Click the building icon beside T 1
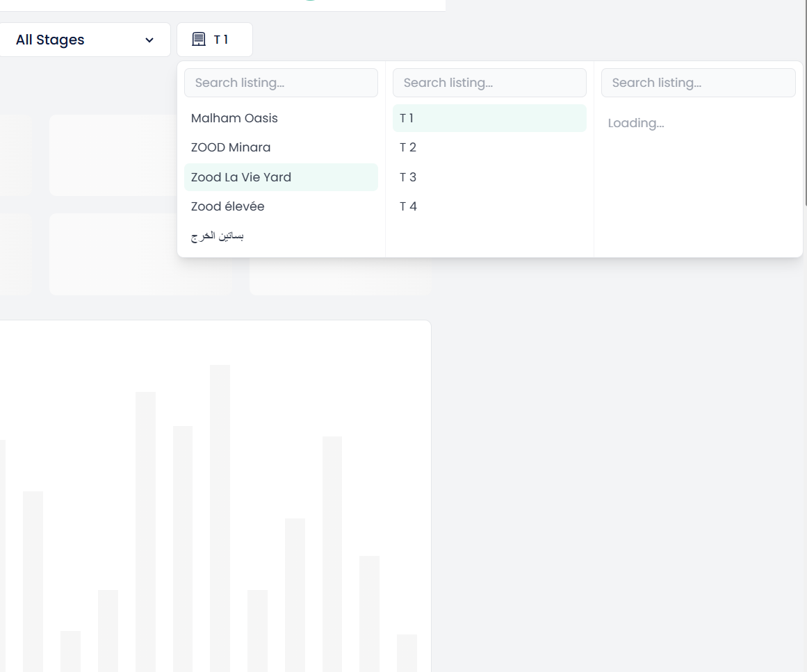 pos(199,40)
